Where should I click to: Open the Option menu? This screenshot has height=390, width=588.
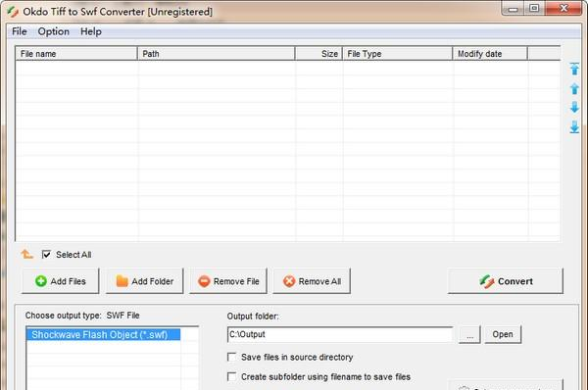[53, 31]
